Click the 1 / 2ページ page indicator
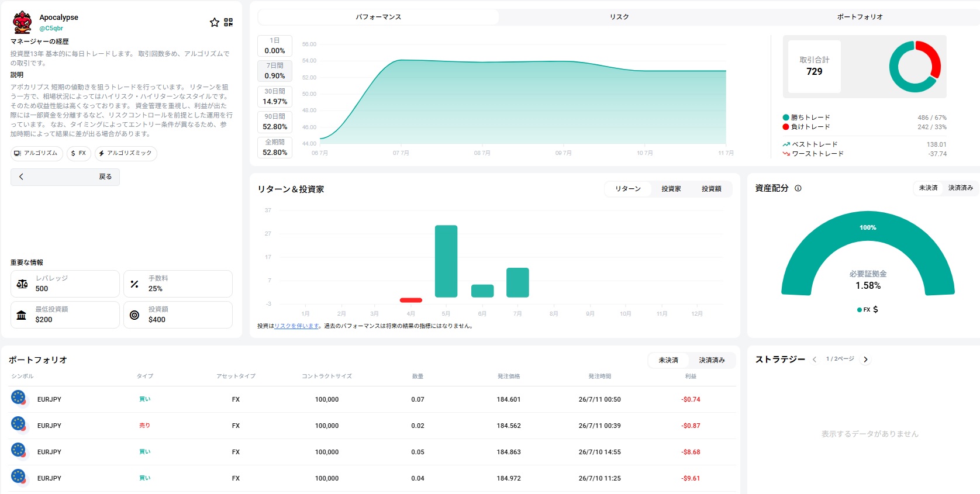 tap(840, 359)
